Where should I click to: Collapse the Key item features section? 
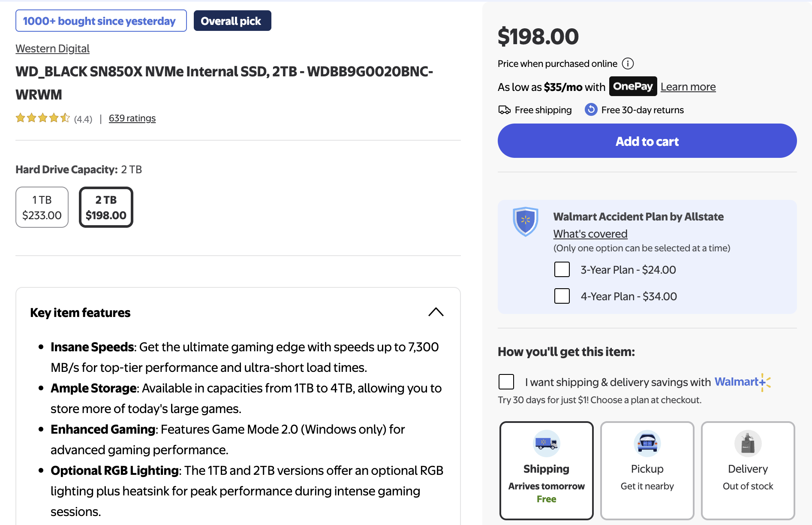[x=436, y=312]
